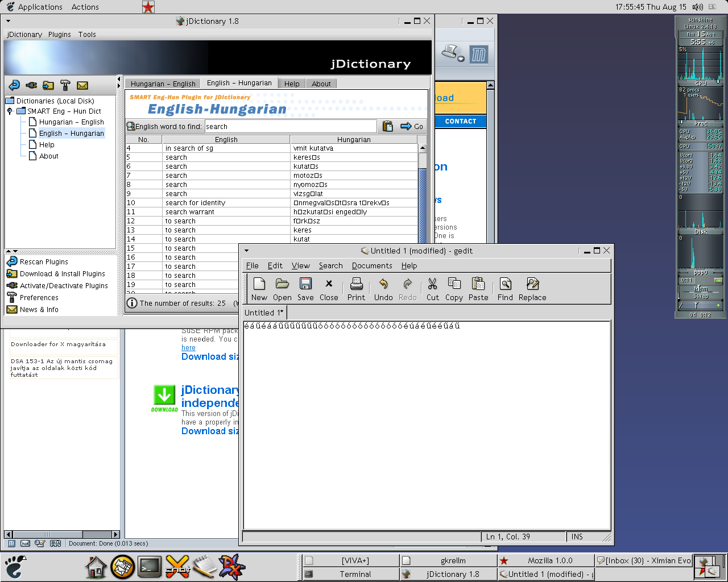Save the document using the Save icon
This screenshot has height=582, width=728.
[x=305, y=284]
